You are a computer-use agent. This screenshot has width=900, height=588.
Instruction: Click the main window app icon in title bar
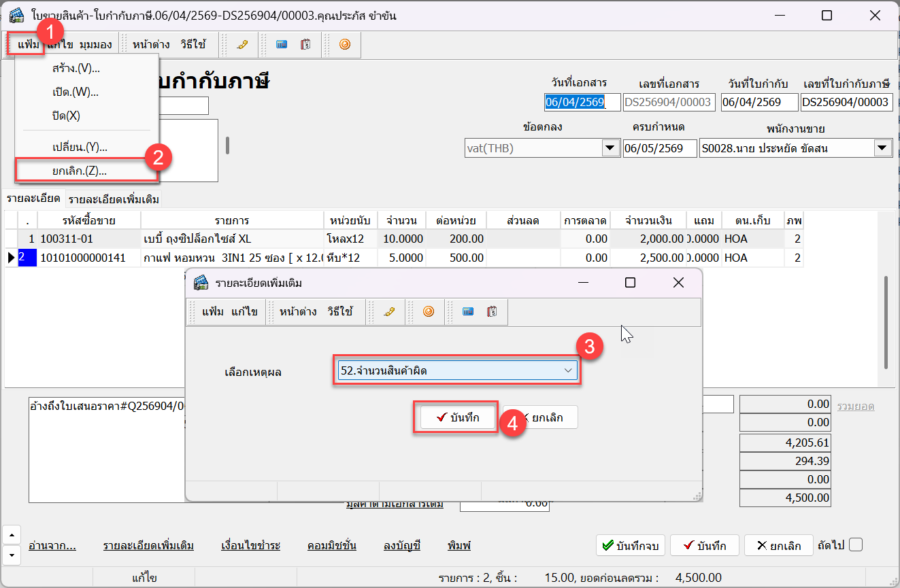[17, 15]
